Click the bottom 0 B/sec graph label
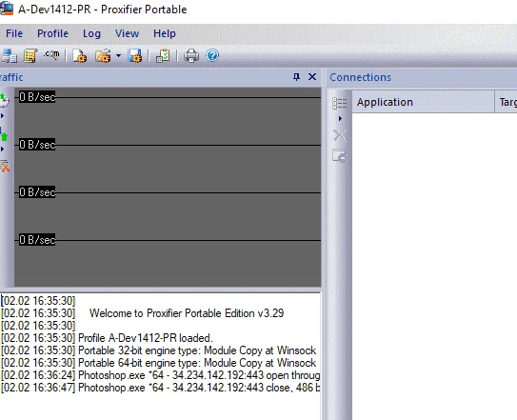 tap(37, 240)
